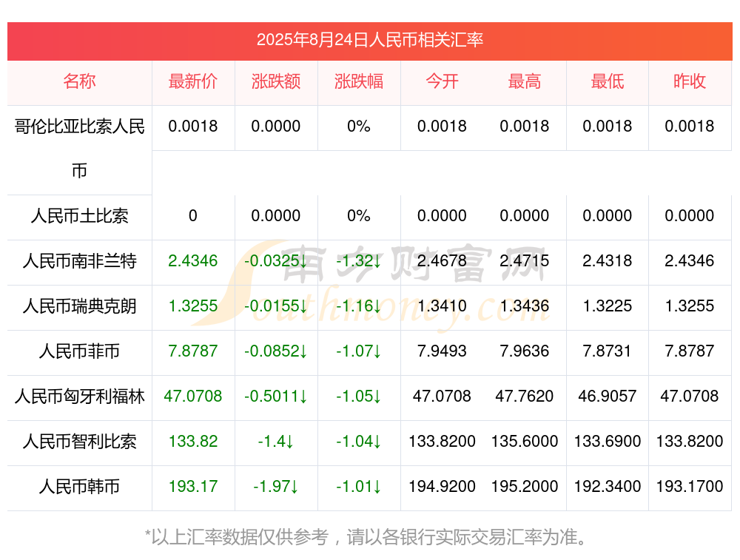Click the 涨跌幅 column header

pyautogui.click(x=359, y=81)
